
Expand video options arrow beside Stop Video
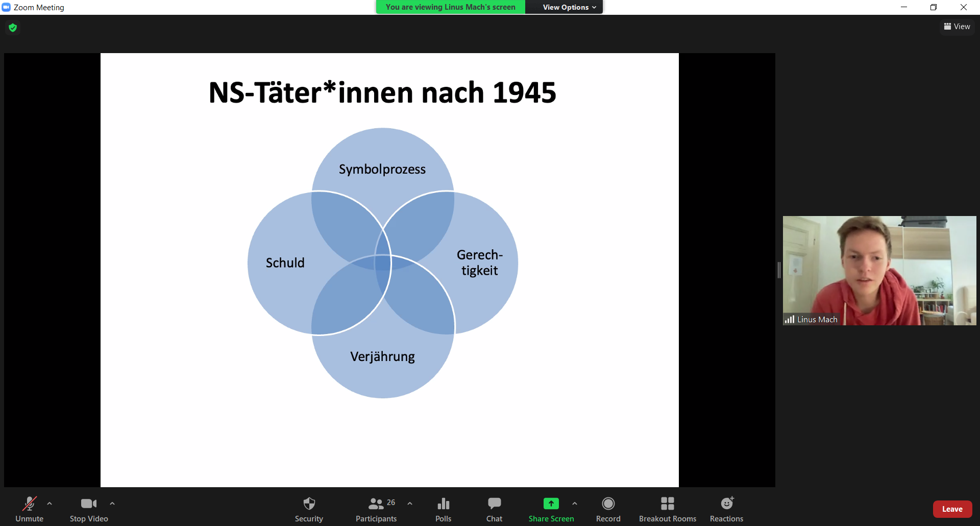pos(112,504)
